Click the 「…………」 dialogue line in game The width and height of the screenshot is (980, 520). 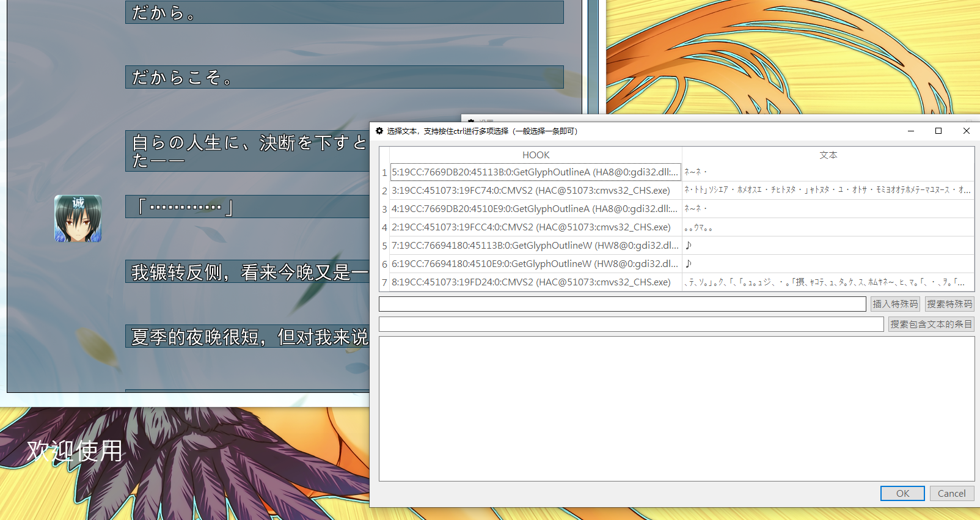click(247, 207)
